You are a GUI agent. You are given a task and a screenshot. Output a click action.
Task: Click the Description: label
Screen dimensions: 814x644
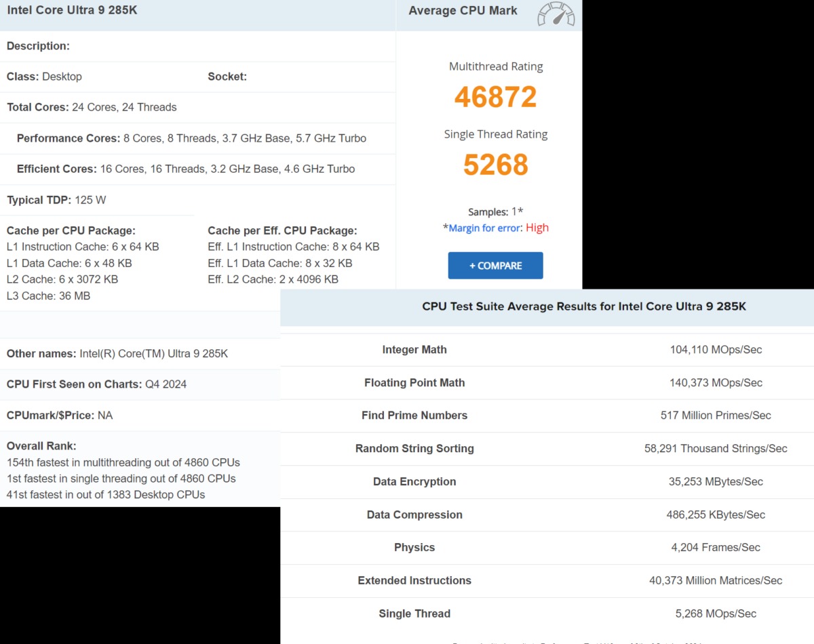click(38, 46)
